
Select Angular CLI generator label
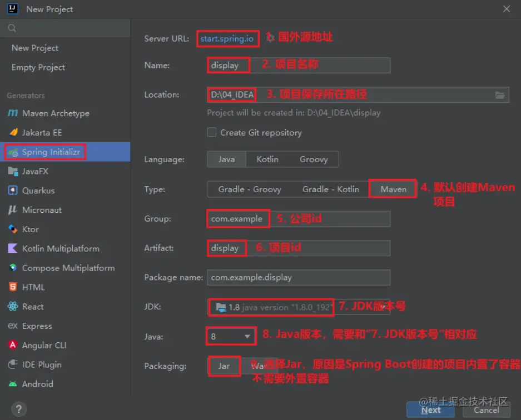point(44,345)
